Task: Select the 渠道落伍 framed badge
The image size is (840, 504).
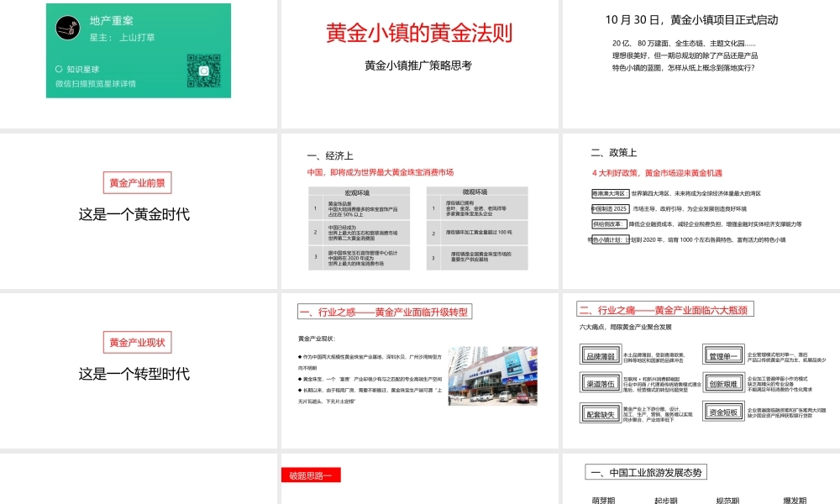Action: (x=599, y=384)
